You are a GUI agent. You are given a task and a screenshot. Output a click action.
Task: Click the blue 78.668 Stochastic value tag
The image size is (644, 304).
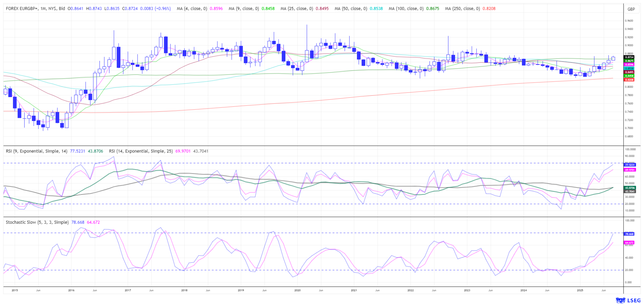pyautogui.click(x=629, y=234)
